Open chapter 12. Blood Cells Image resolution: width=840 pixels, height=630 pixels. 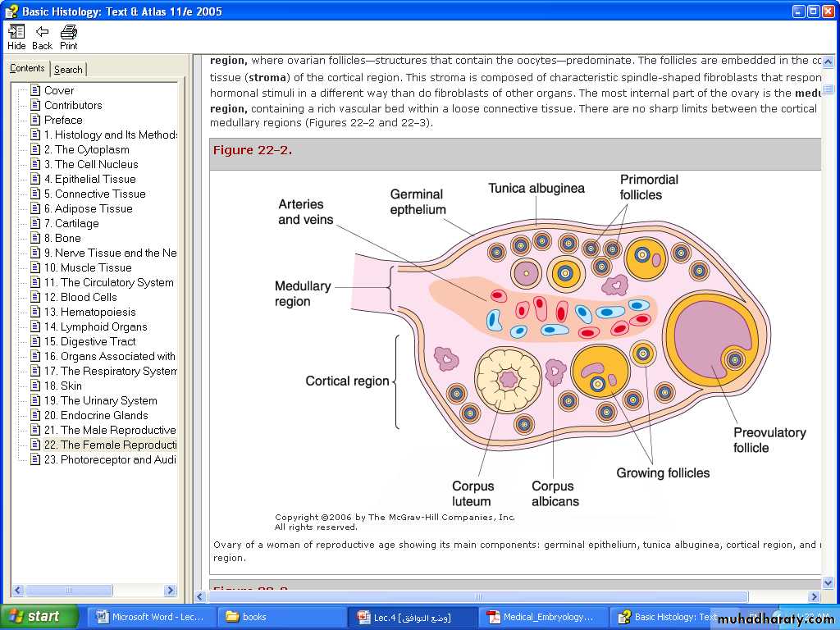(x=80, y=297)
